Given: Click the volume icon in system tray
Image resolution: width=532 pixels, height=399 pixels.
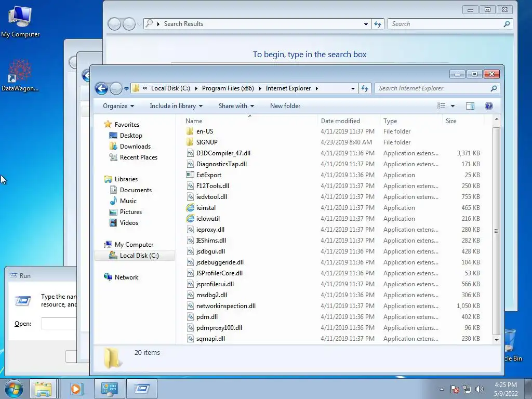Looking at the screenshot, I should coord(480,389).
